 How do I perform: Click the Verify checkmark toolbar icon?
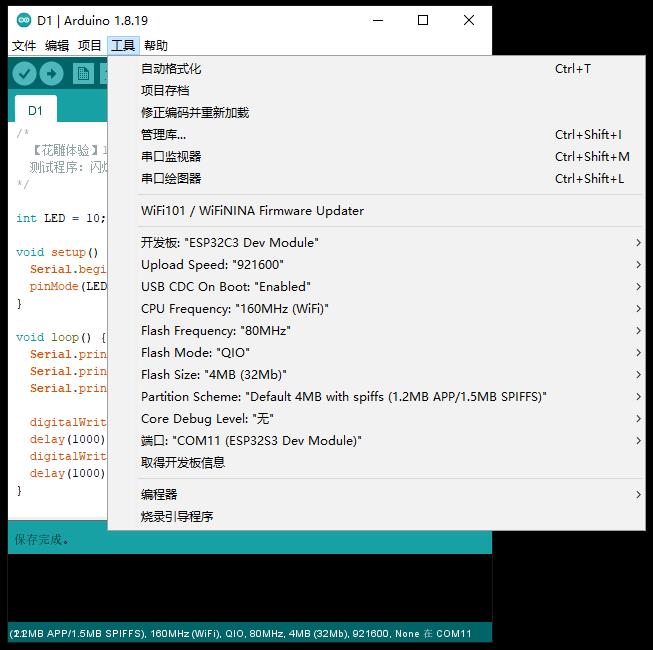pos(24,74)
